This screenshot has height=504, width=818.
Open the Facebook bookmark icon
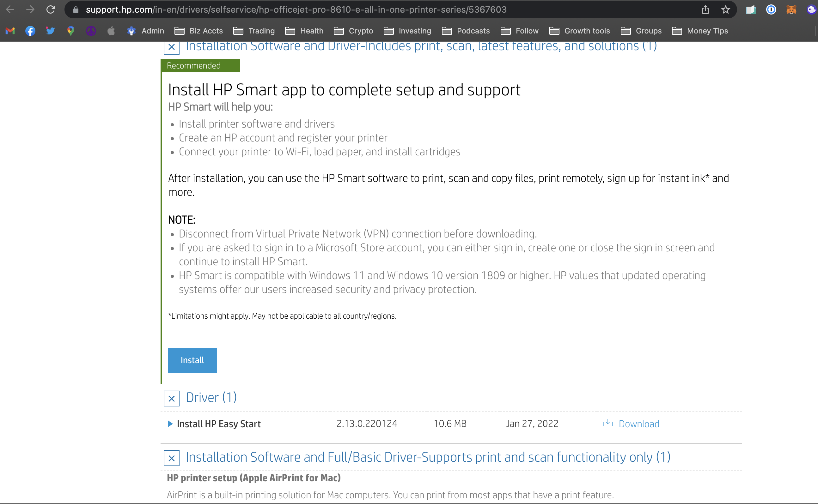[x=30, y=31]
